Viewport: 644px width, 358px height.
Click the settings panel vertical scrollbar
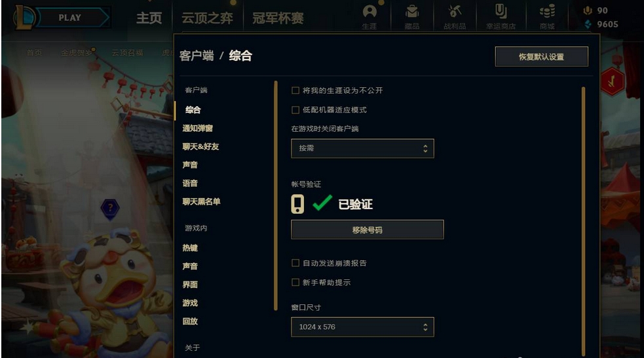[583, 221]
